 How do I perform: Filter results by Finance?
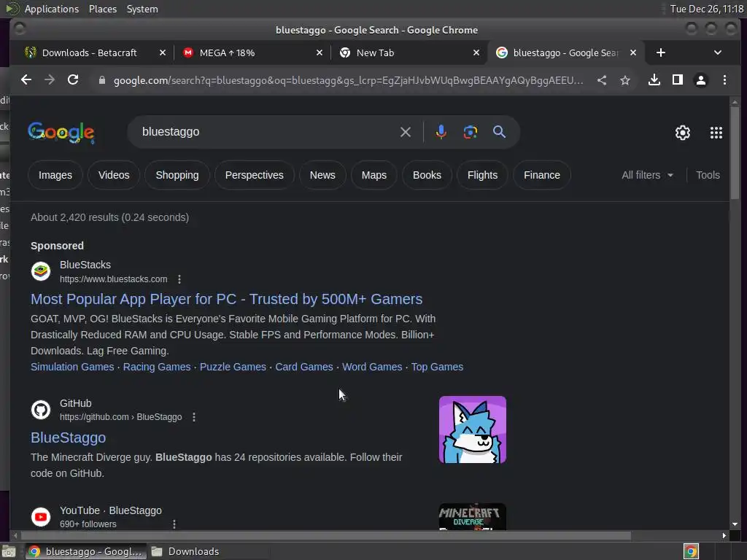542,175
